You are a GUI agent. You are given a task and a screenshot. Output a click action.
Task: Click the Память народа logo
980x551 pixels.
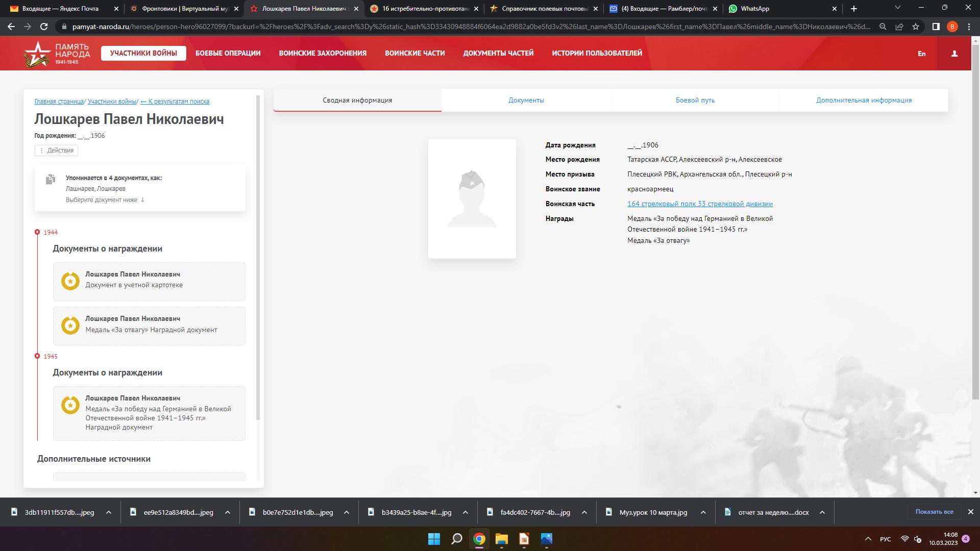57,54
